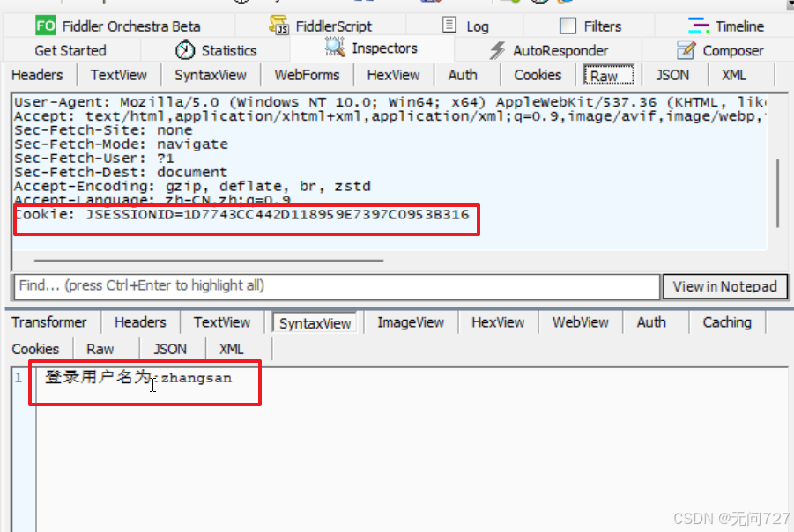Select the WebForms tab
The height and width of the screenshot is (532, 794).
(x=307, y=76)
